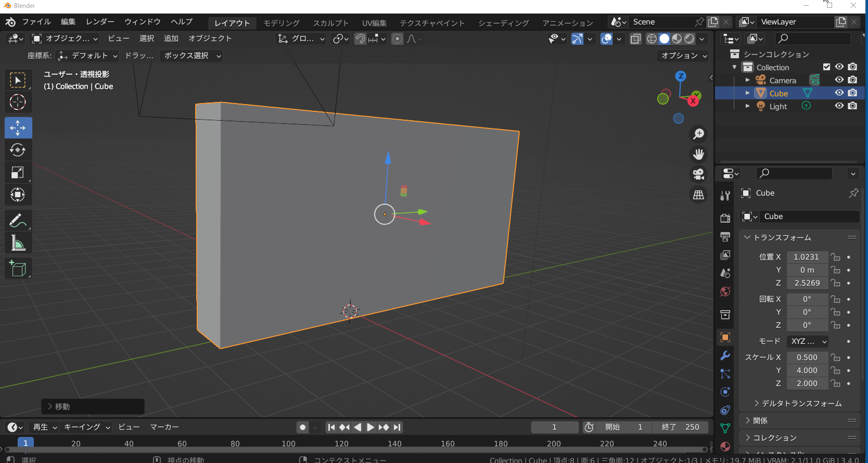Click the オプション button in viewport header
The image size is (868, 463).
684,56
